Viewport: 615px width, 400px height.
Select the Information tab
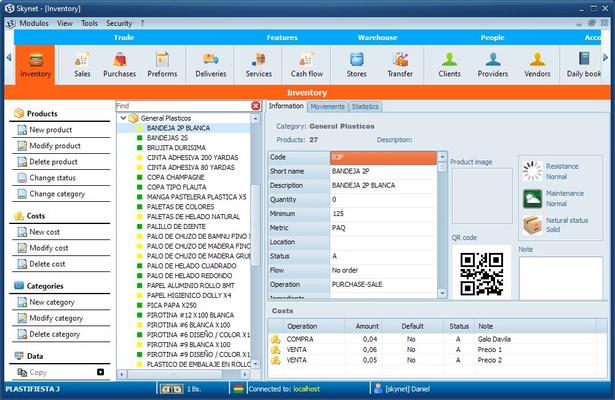coord(286,106)
